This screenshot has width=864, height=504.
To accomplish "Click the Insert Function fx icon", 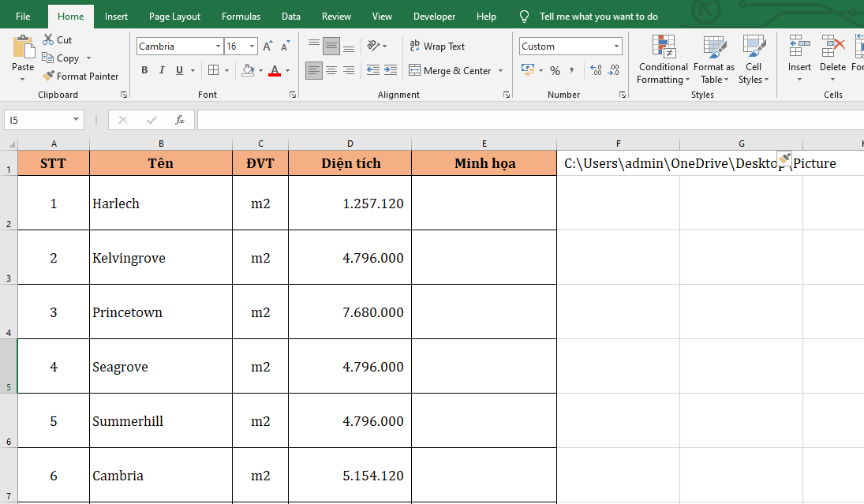I will click(x=180, y=120).
